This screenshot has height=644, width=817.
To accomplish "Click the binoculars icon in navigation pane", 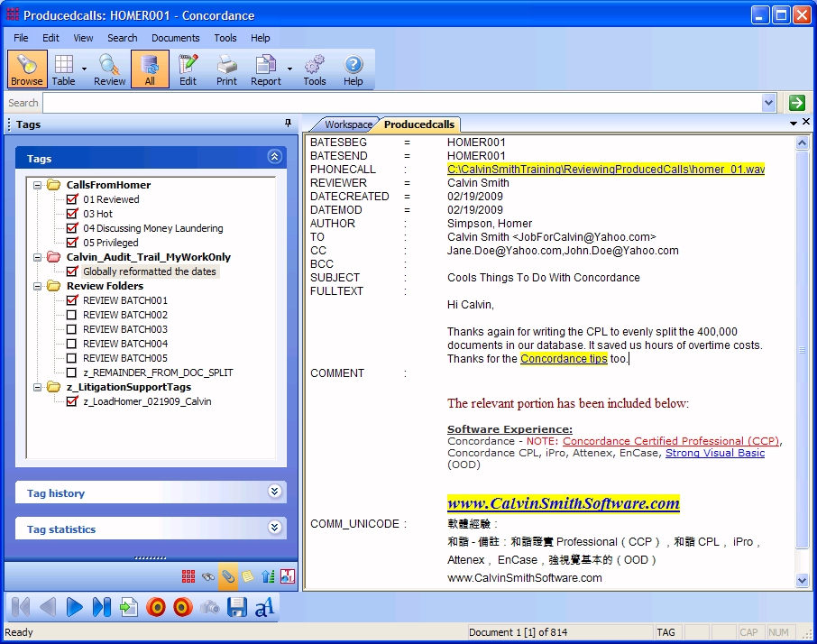I will [x=208, y=575].
